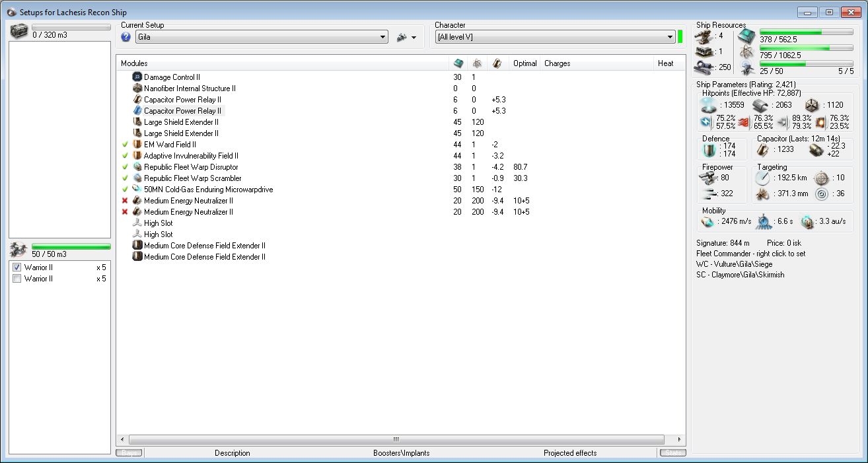Click the structure hitpoints icon showing 1120

coord(811,105)
